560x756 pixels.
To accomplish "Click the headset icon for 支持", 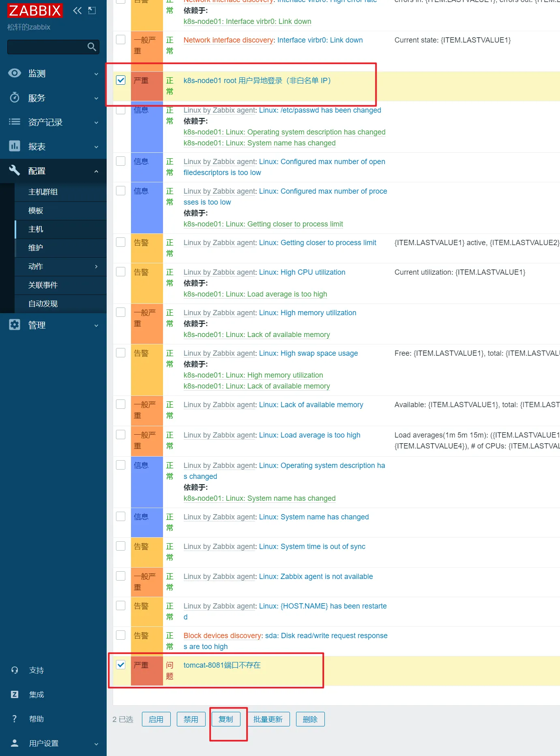I will point(15,670).
